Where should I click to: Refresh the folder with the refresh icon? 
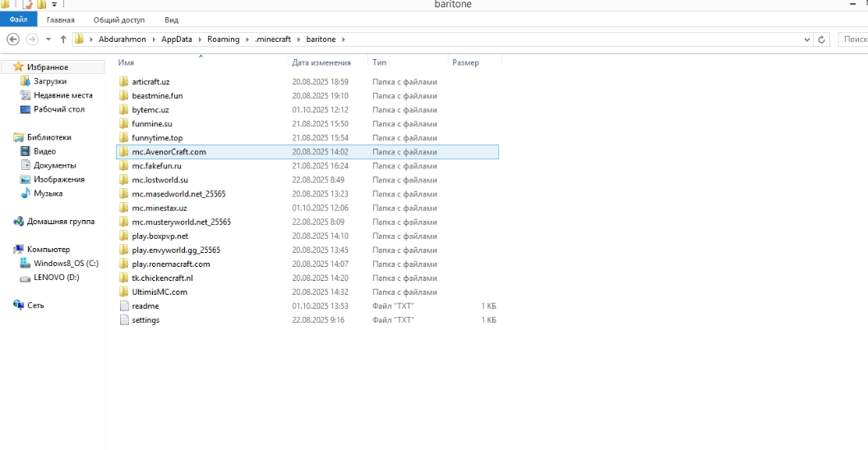click(x=821, y=39)
